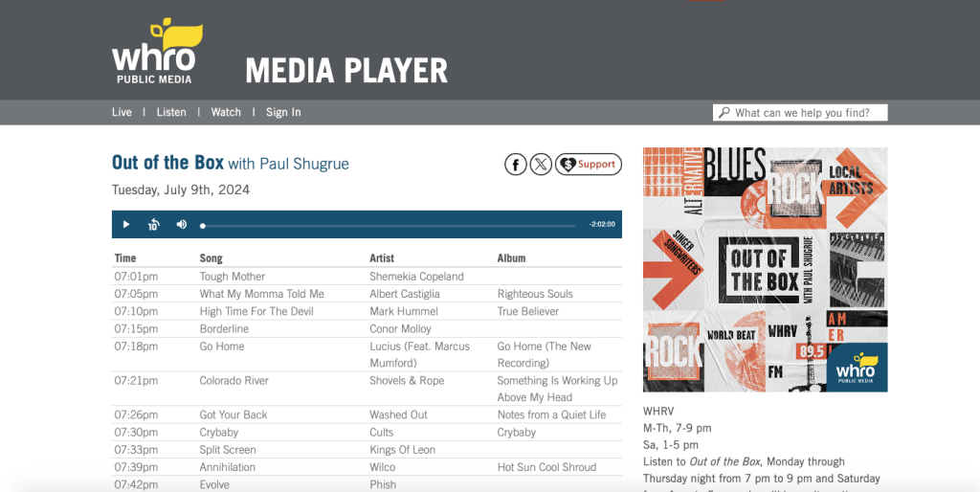
Task: Select album 'Righteous Souls'
Action: 535,294
